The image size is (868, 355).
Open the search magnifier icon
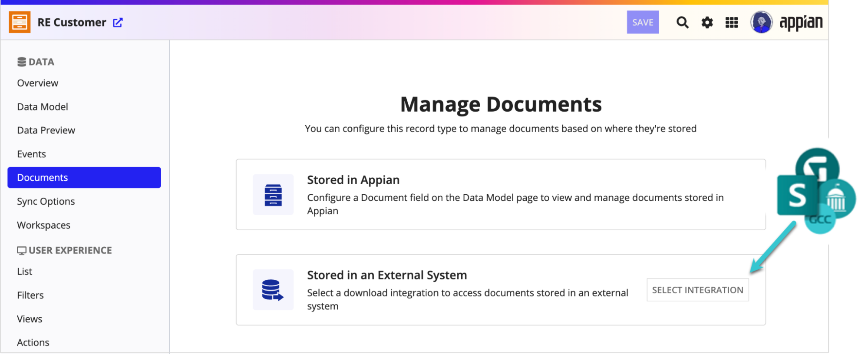[682, 22]
